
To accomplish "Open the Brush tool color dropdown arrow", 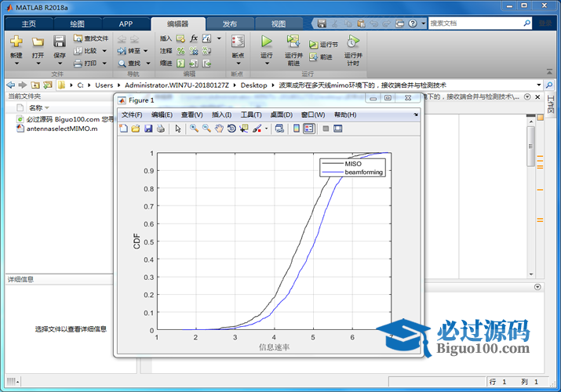I will 267,129.
